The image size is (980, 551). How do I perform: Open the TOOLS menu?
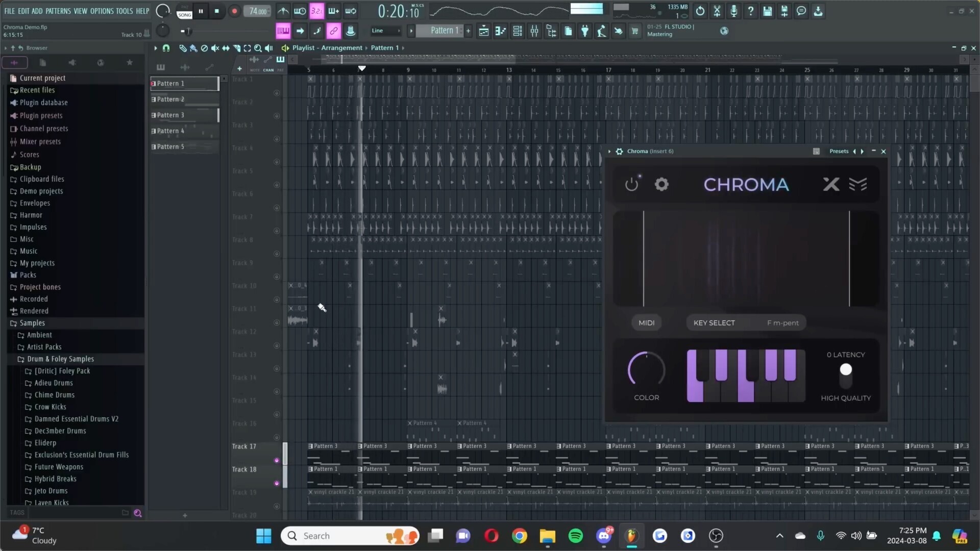(124, 11)
